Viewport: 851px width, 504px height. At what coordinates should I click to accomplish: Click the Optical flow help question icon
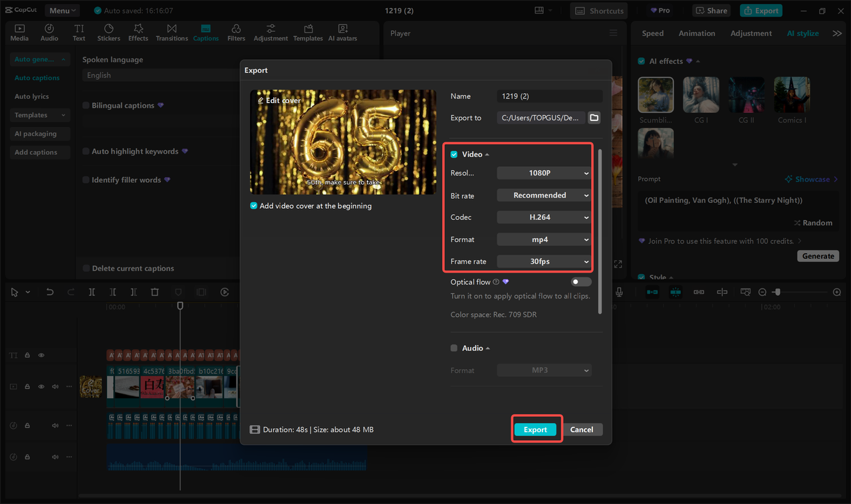click(496, 282)
